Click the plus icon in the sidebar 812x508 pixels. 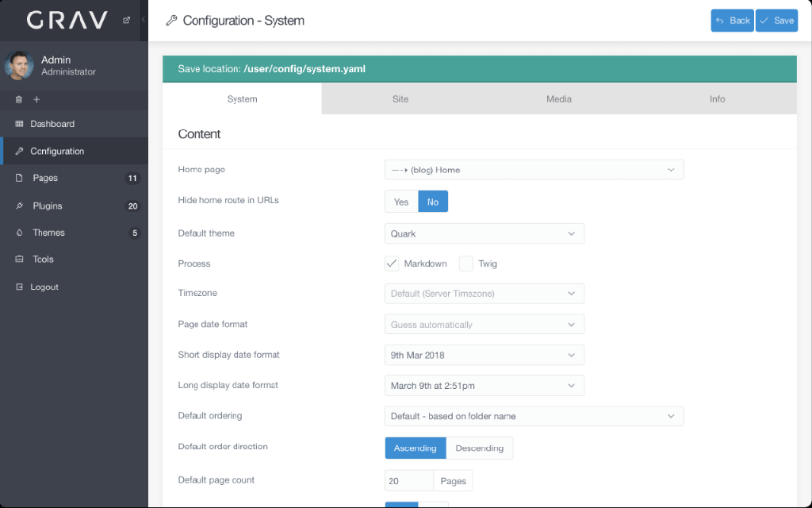pos(36,99)
